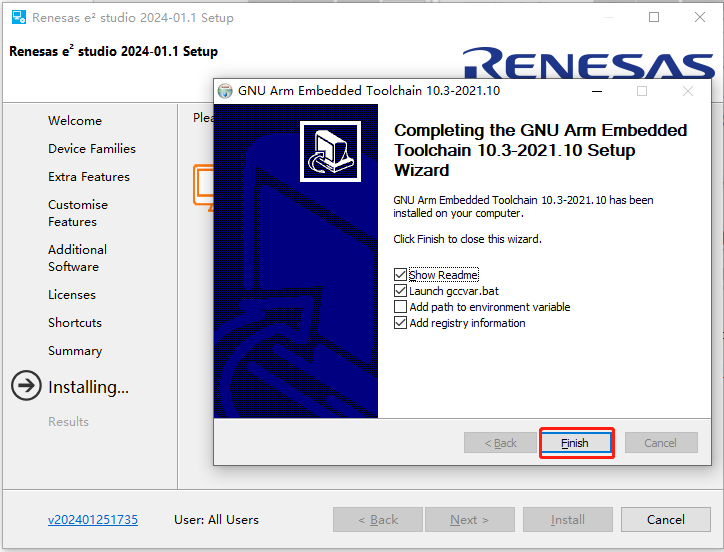Open the Licenses step in the sidebar
724x552 pixels.
[72, 295]
